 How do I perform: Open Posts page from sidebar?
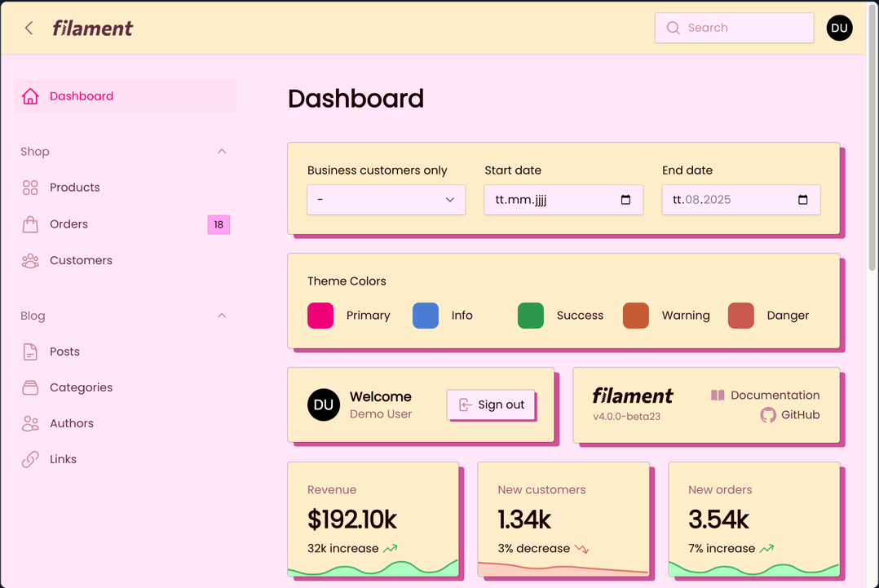tap(64, 352)
